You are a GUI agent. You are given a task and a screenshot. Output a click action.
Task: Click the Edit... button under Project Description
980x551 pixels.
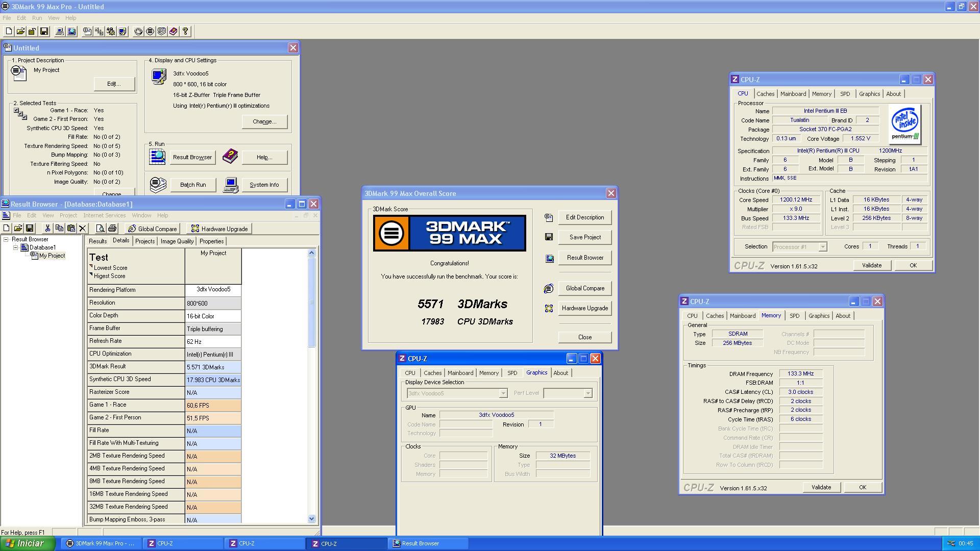point(114,84)
